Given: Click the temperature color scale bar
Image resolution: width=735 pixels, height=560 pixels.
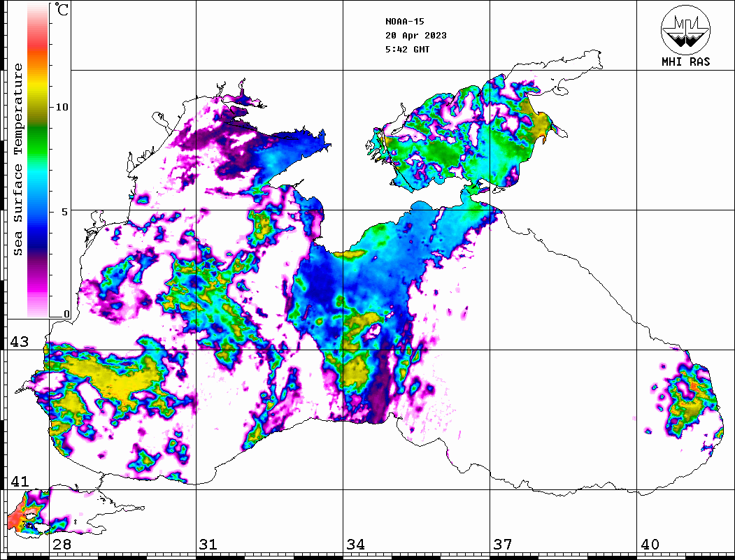Looking at the screenshot, I should pos(38,160).
